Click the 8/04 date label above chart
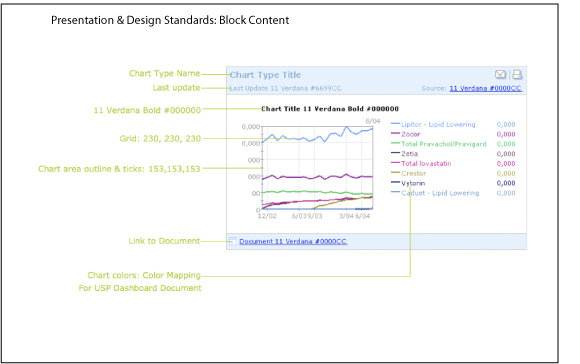Viewport: 580px width, 364px height. [373, 121]
